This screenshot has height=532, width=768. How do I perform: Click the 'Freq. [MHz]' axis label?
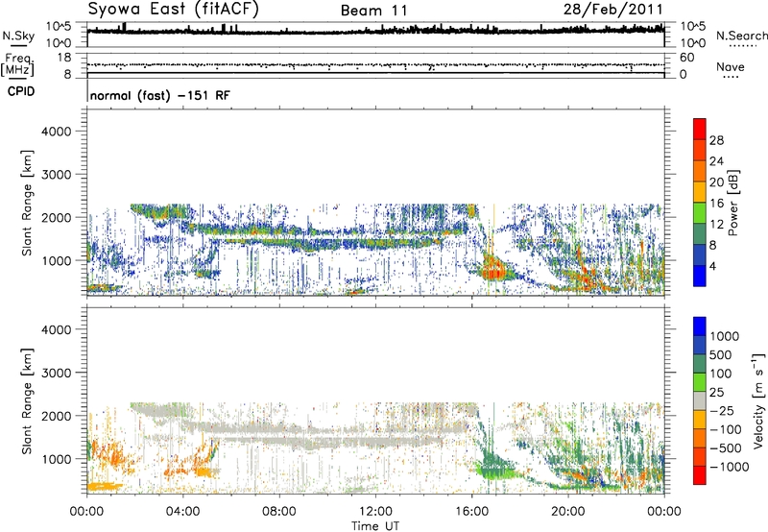(17, 65)
